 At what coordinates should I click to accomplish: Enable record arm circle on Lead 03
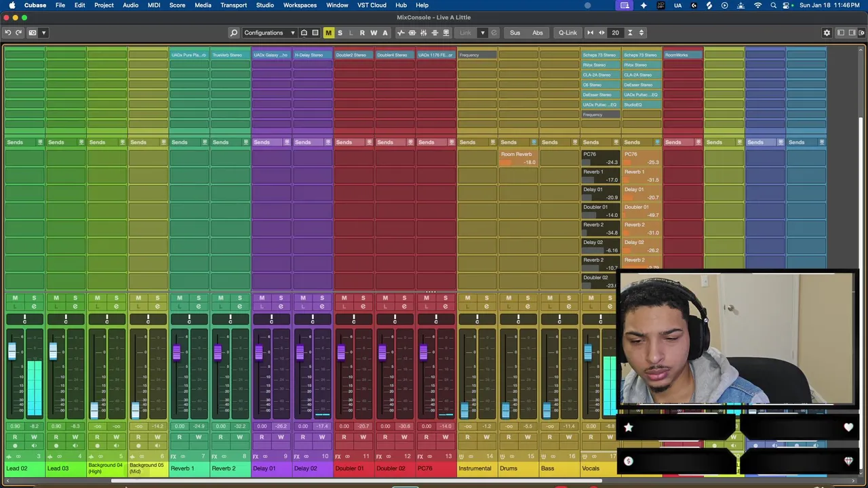click(x=56, y=446)
